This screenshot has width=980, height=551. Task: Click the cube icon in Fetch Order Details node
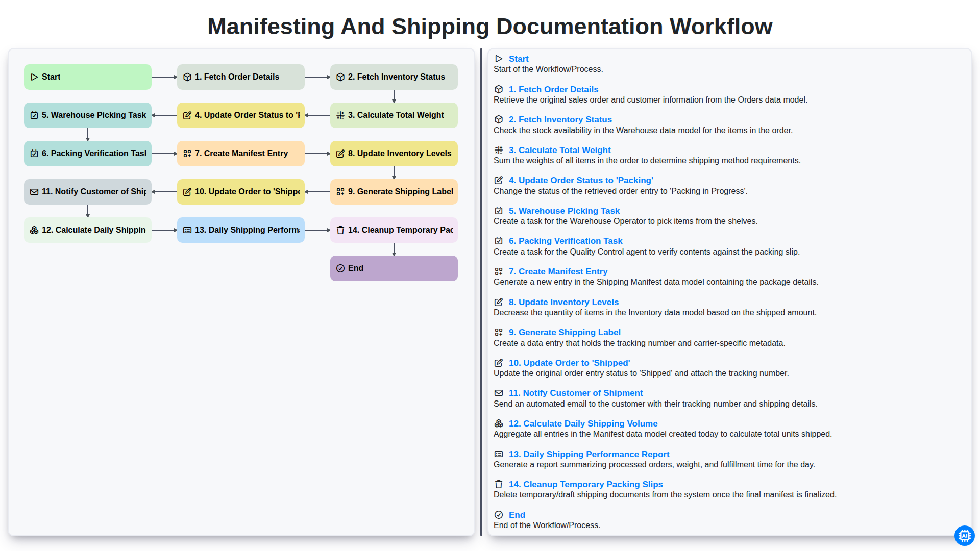[x=187, y=77]
